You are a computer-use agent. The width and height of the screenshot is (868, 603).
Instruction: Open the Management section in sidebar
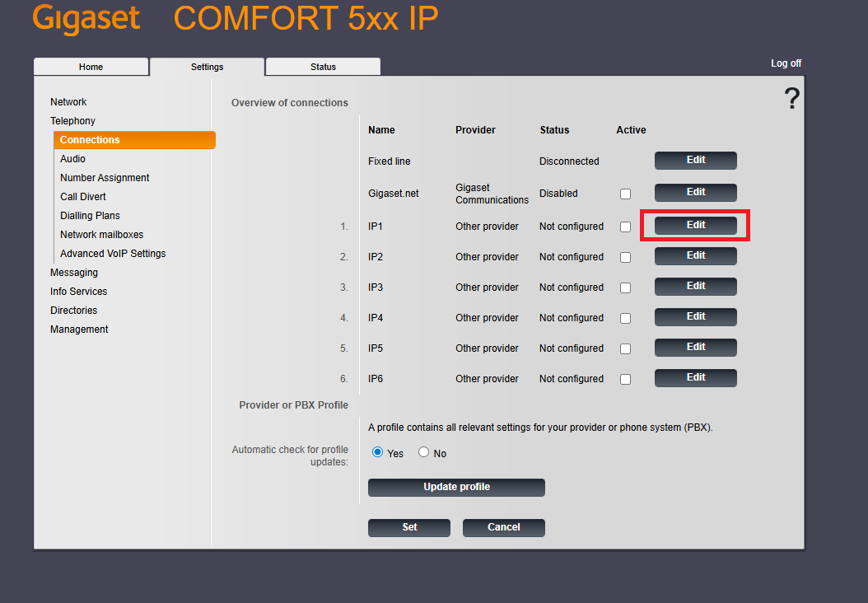[x=79, y=330]
